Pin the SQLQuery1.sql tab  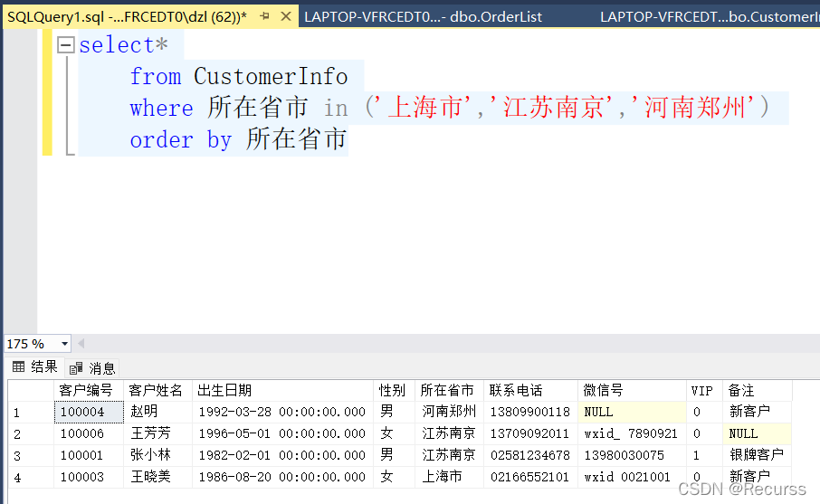tap(264, 16)
